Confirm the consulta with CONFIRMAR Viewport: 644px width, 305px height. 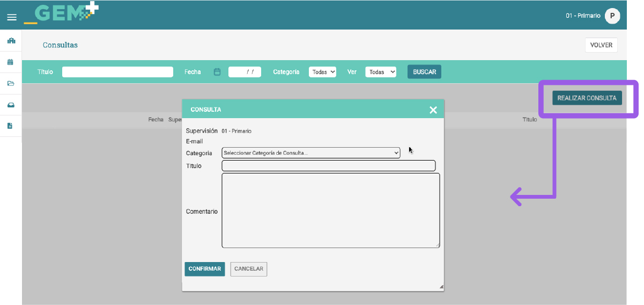click(x=205, y=269)
